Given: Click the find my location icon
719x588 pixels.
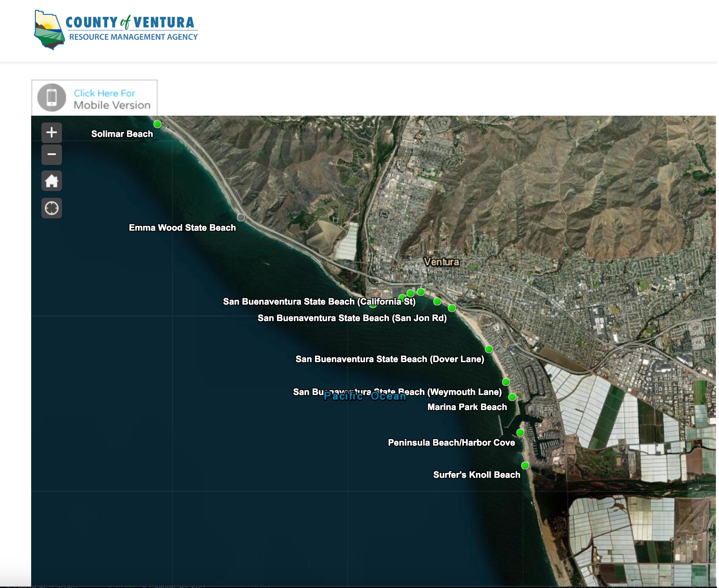Looking at the screenshot, I should click(52, 208).
